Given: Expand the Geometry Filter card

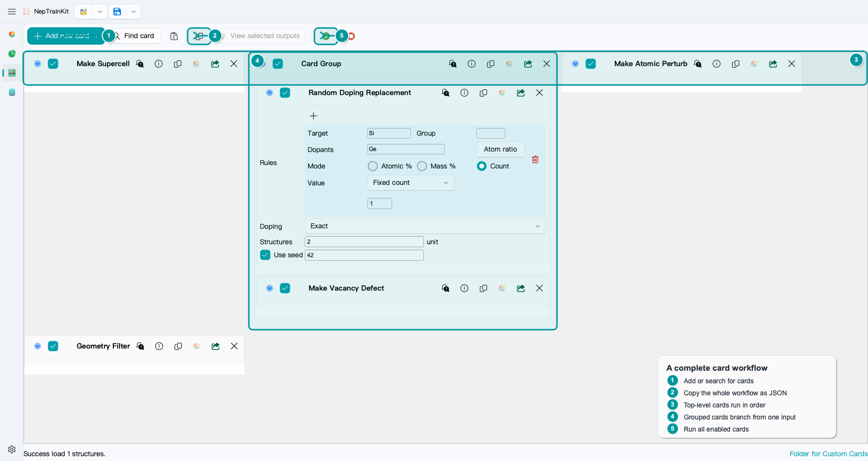Looking at the screenshot, I should click(x=38, y=346).
